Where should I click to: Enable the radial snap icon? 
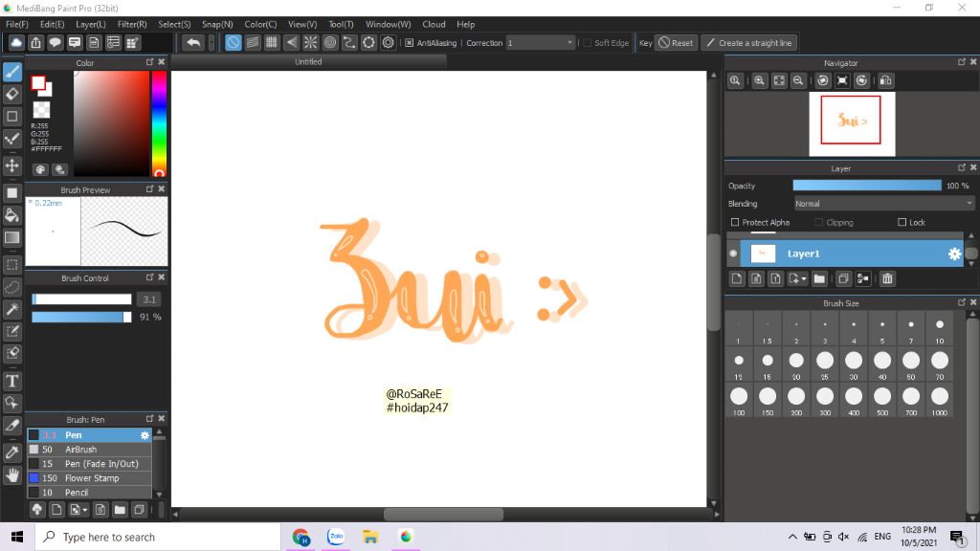(311, 42)
